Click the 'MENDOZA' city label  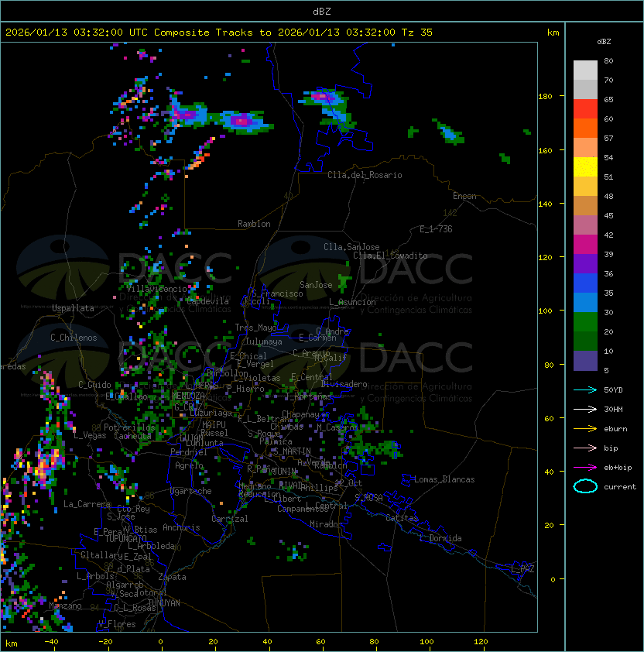point(188,396)
